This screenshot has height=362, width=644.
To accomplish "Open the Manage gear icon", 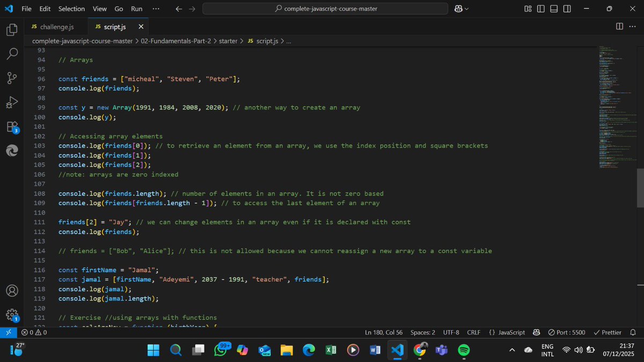I will pos(12,314).
